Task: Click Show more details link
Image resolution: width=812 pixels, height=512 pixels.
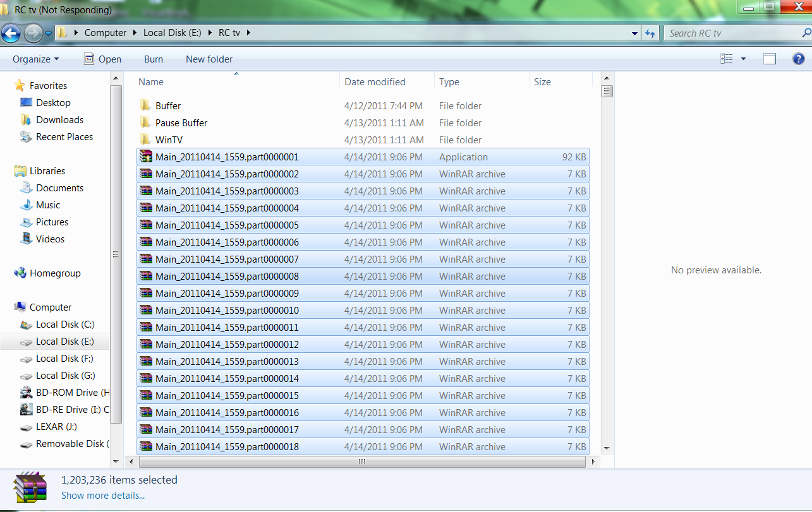Action: 103,495
